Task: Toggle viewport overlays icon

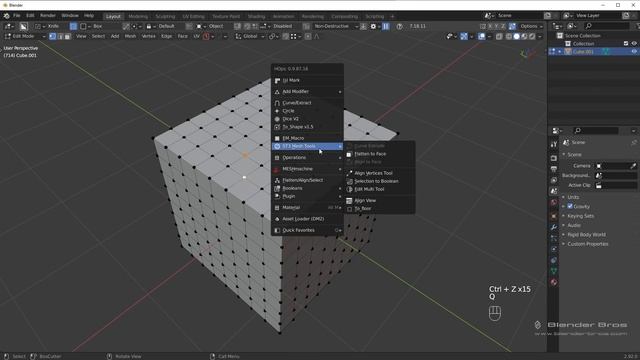Action: tap(482, 36)
